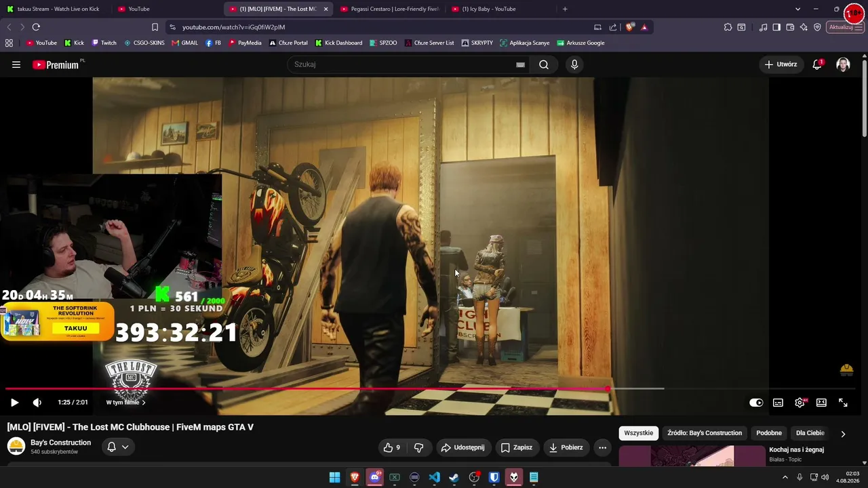Click the Udostępnij share button
868x488 pixels.
[462, 447]
